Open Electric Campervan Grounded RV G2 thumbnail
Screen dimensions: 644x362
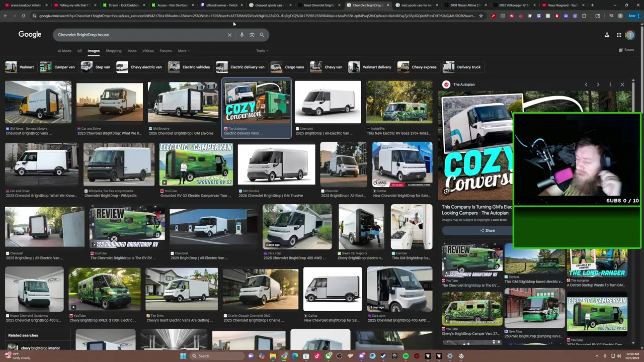click(x=196, y=164)
